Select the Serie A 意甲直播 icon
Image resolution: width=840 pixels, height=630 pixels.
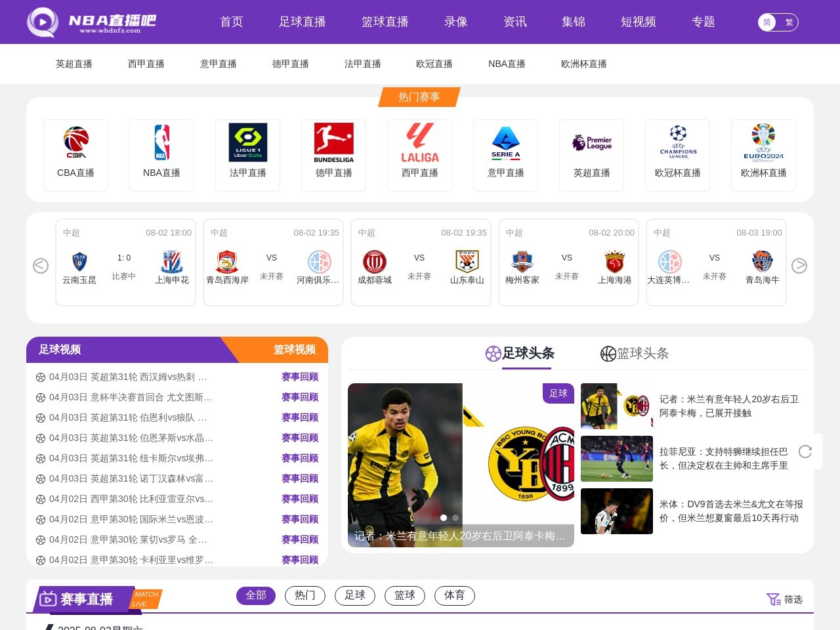(505, 142)
